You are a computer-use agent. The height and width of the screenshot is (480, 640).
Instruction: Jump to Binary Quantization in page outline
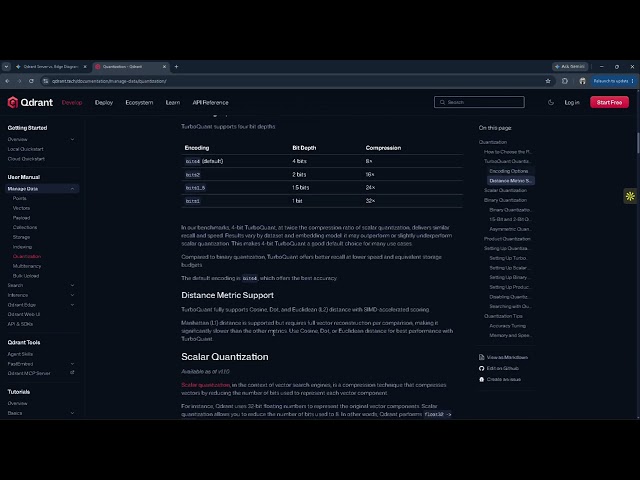tap(505, 200)
